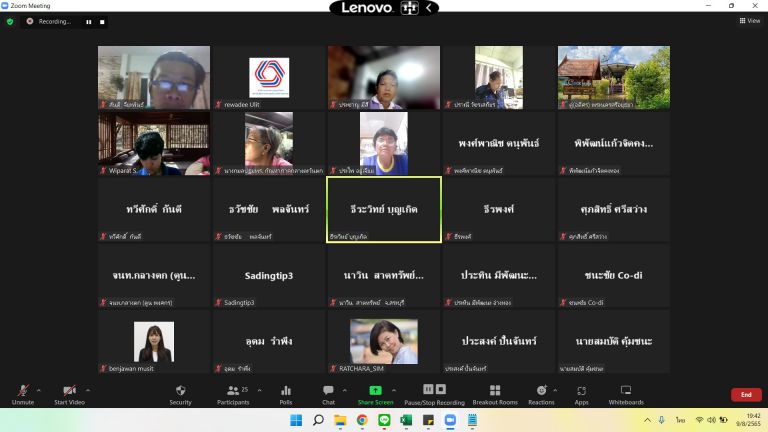Viewport: 768px width, 432px height.
Task: Open volume control in system tray
Action: pyautogui.click(x=711, y=420)
